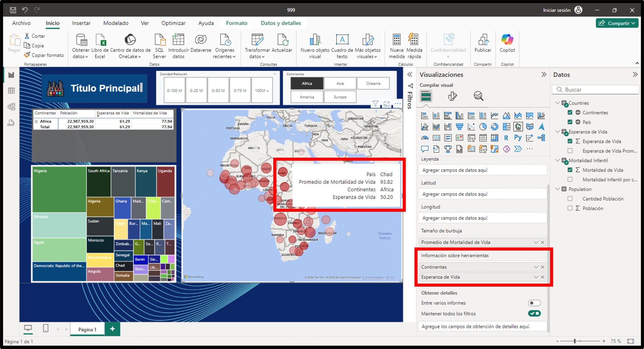Image resolution: width=644 pixels, height=349 pixels.
Task: Click Medida rápida icon
Action: pyautogui.click(x=414, y=46)
